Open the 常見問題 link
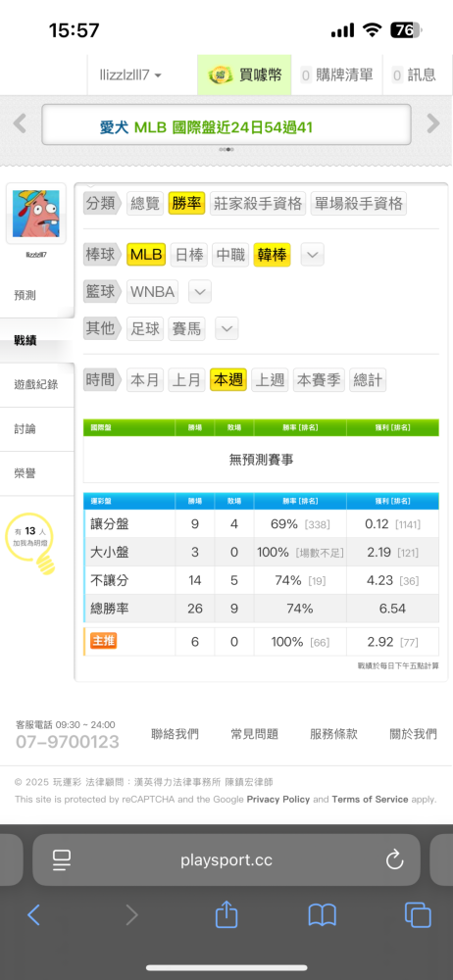The height and width of the screenshot is (980, 453). tap(255, 734)
